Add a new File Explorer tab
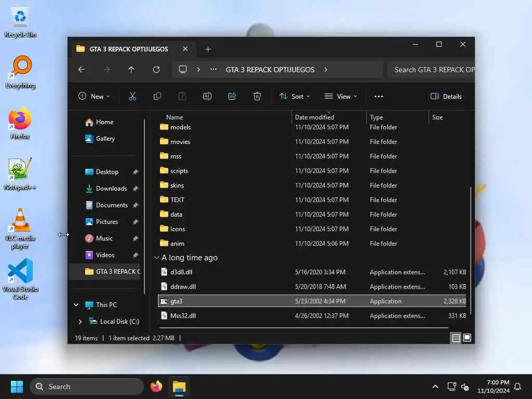The image size is (532, 399). tap(208, 49)
